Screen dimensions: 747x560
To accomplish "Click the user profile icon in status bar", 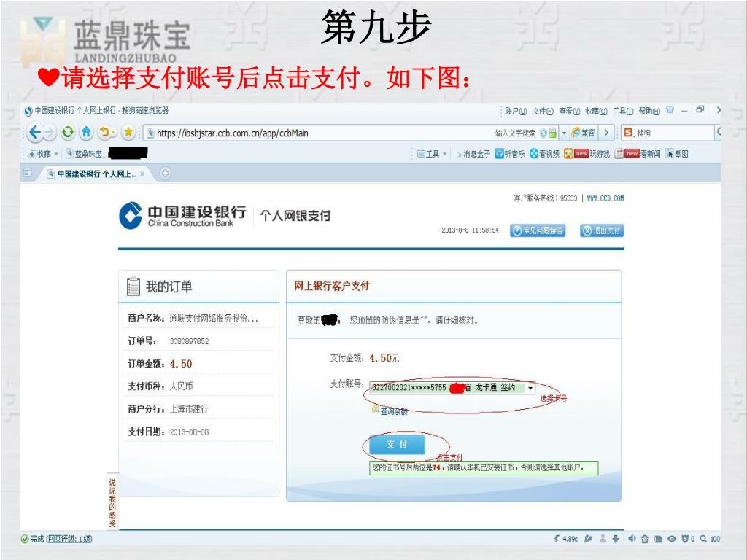I will (602, 539).
